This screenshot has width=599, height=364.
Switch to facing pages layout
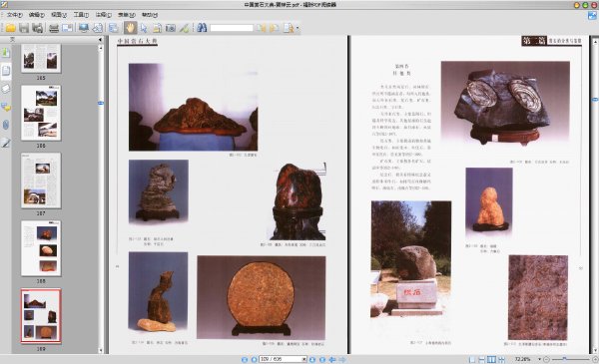coord(491,359)
